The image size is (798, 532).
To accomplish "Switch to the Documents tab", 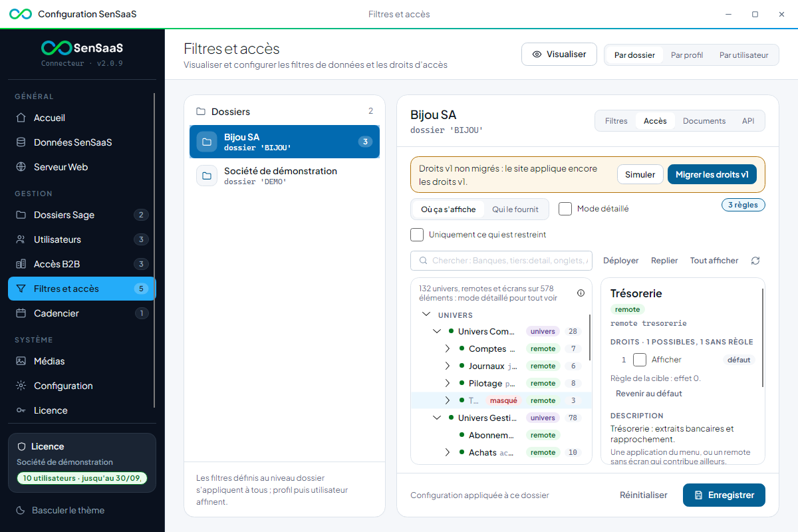I will point(704,121).
